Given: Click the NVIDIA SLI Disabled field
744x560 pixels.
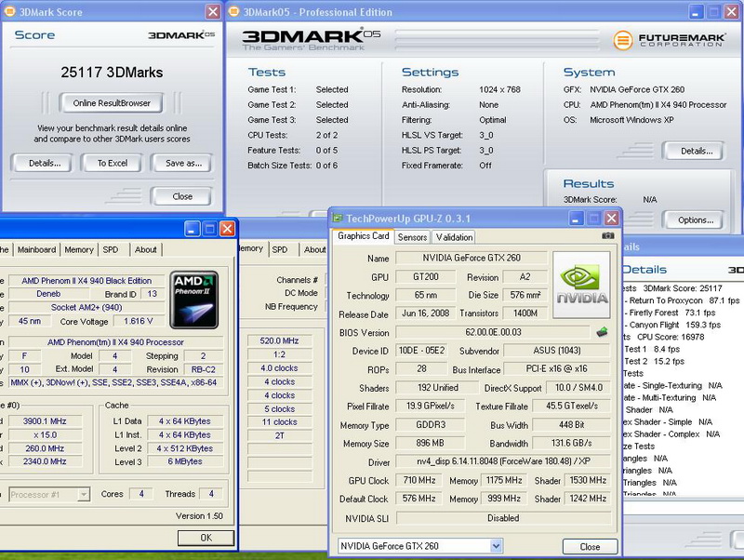Looking at the screenshot, I should click(503, 518).
